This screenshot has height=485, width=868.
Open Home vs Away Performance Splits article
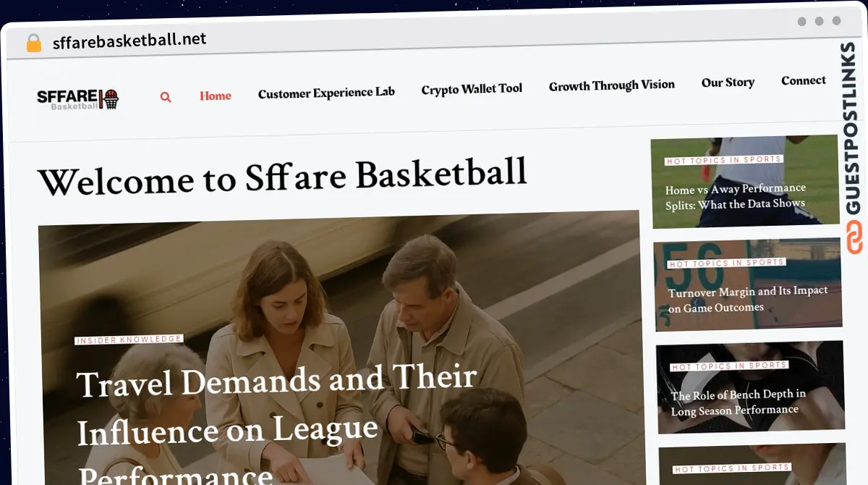click(x=736, y=197)
